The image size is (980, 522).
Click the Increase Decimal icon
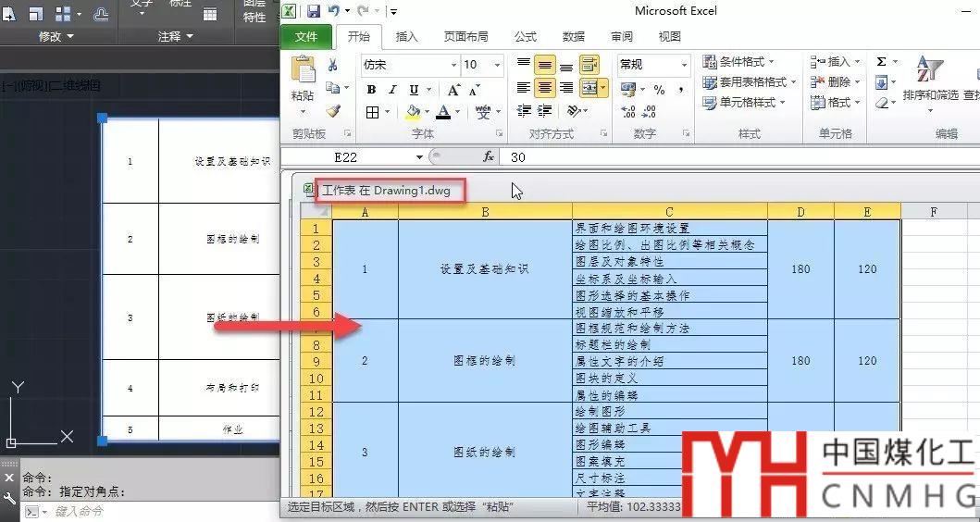tap(628, 112)
